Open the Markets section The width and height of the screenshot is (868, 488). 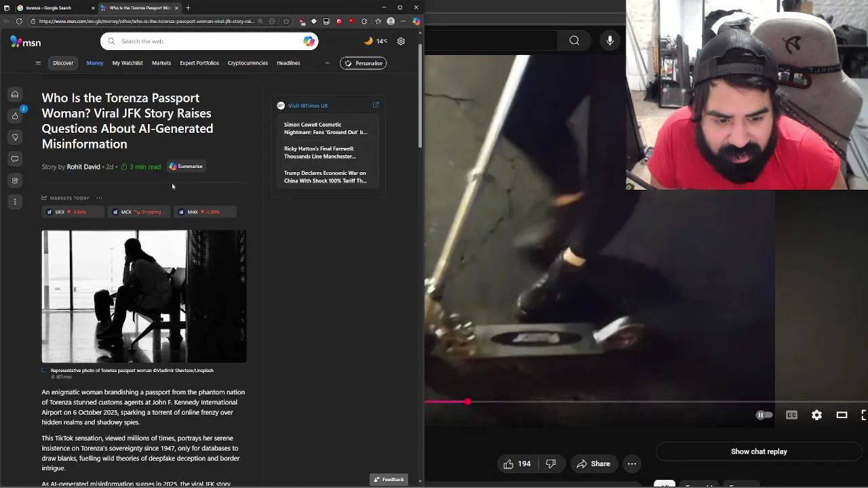161,63
